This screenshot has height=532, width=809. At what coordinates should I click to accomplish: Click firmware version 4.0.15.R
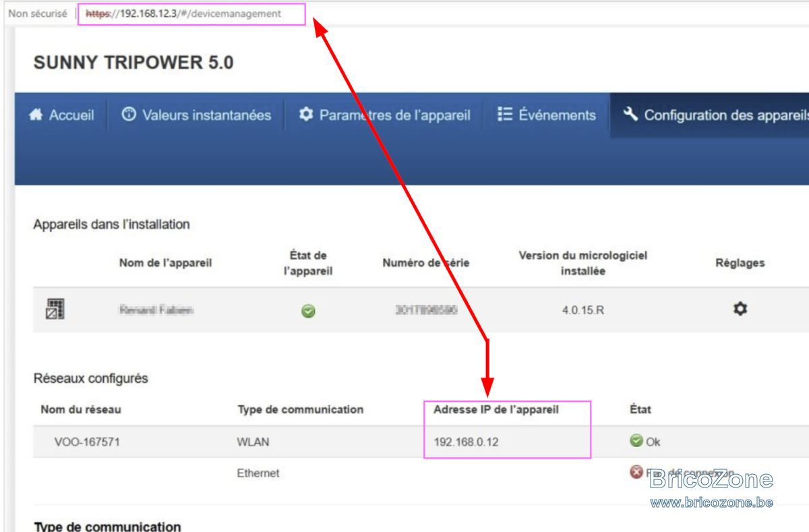tap(582, 311)
